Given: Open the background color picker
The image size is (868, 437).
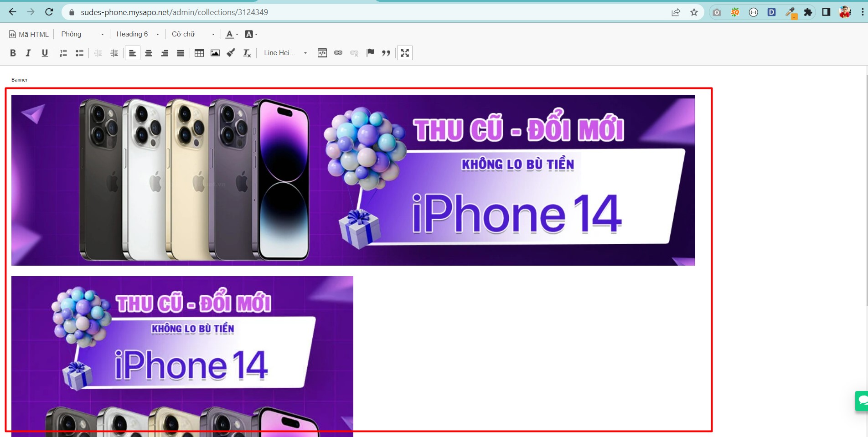Looking at the screenshot, I should [251, 34].
